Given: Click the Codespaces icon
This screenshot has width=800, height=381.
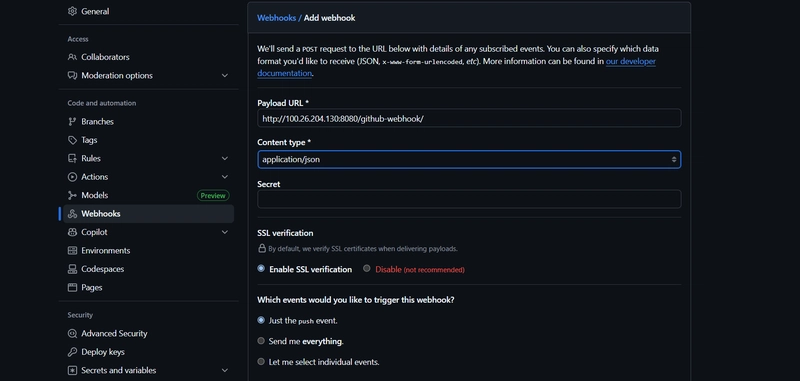Looking at the screenshot, I should tap(72, 269).
